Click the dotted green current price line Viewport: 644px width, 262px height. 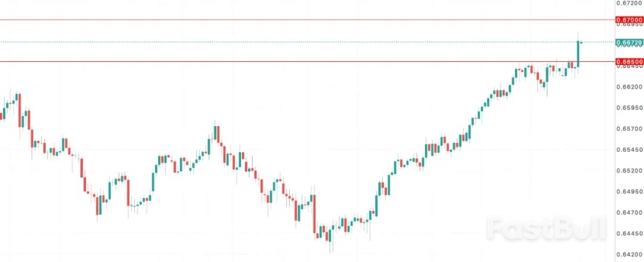(x=298, y=42)
